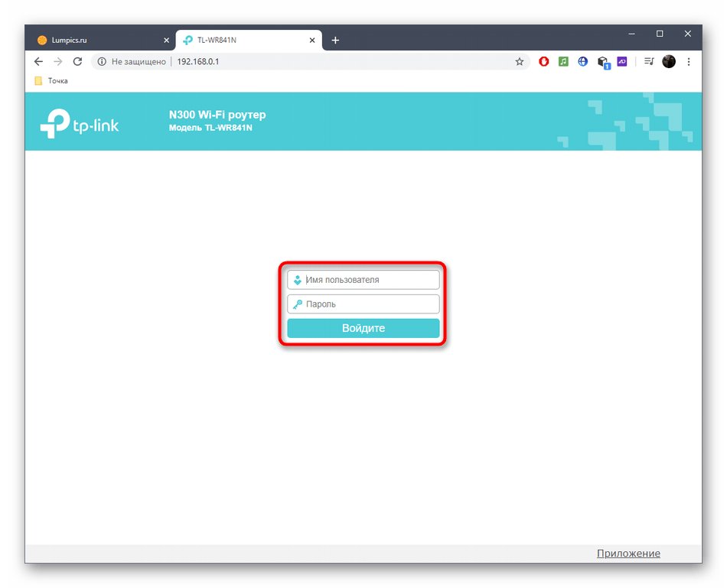Open the green music note extension
Image resolution: width=727 pixels, height=588 pixels.
coord(563,62)
